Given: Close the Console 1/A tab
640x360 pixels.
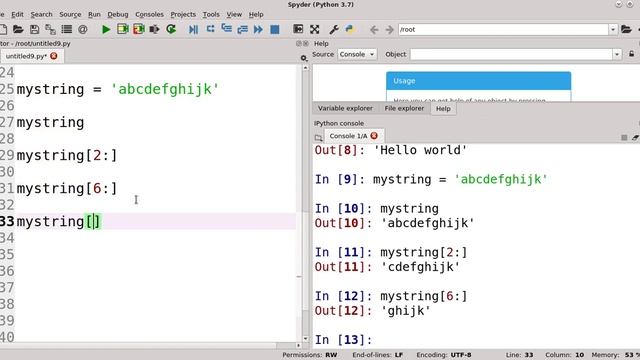Looking at the screenshot, I should click(374, 136).
